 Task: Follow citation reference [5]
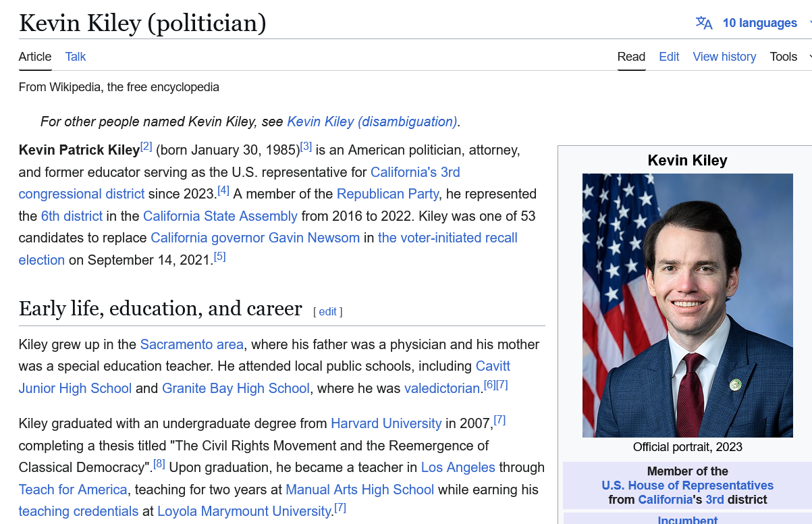pos(219,257)
